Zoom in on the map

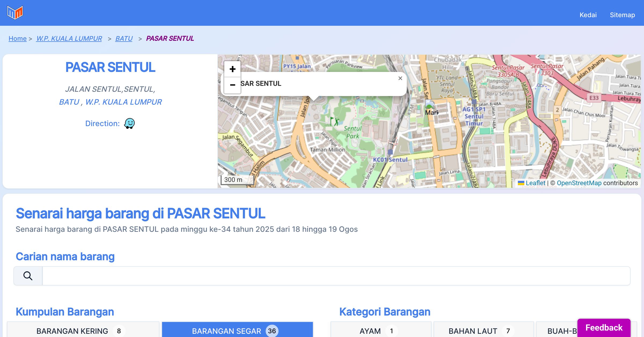click(232, 69)
